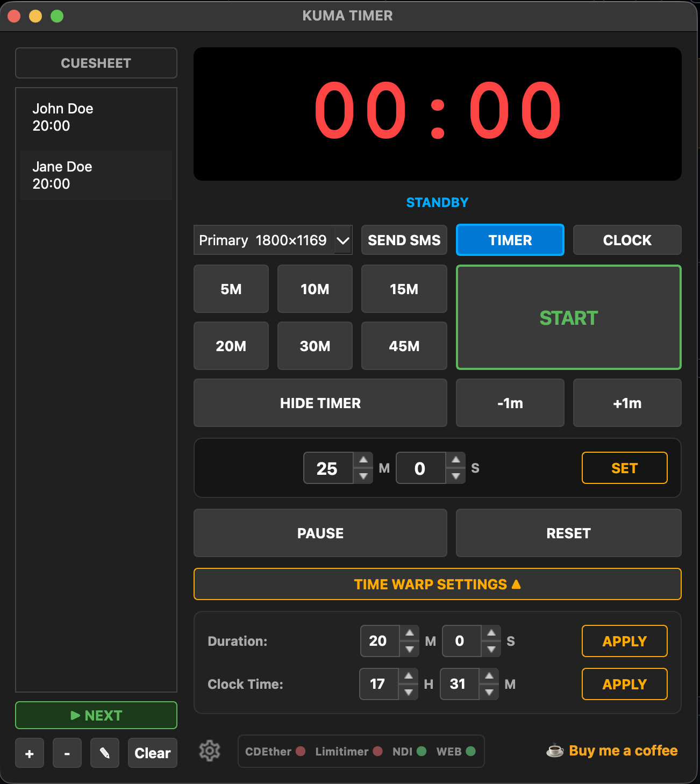Click the pencil edit icon below the cuesheet
The height and width of the screenshot is (784, 700).
[x=104, y=753]
